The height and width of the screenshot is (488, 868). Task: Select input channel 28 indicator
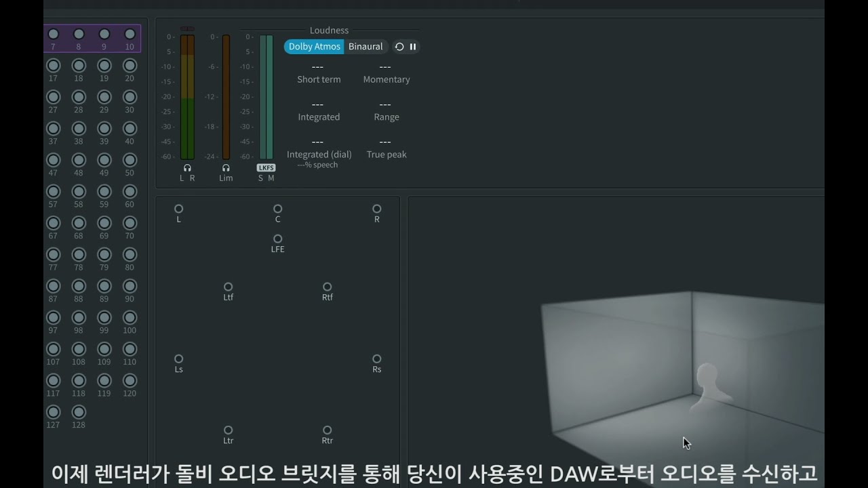point(79,97)
